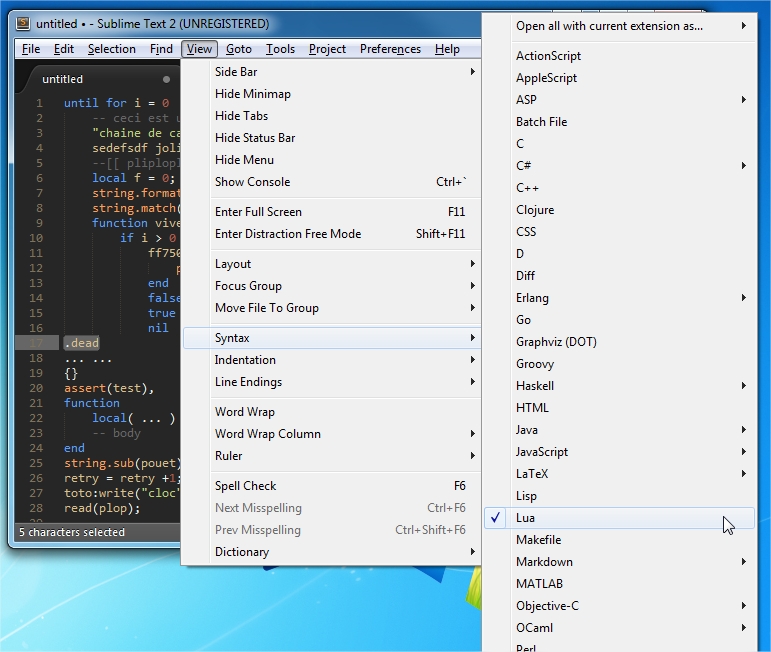This screenshot has width=771, height=652.
Task: Open the Find menu
Action: 161,49
